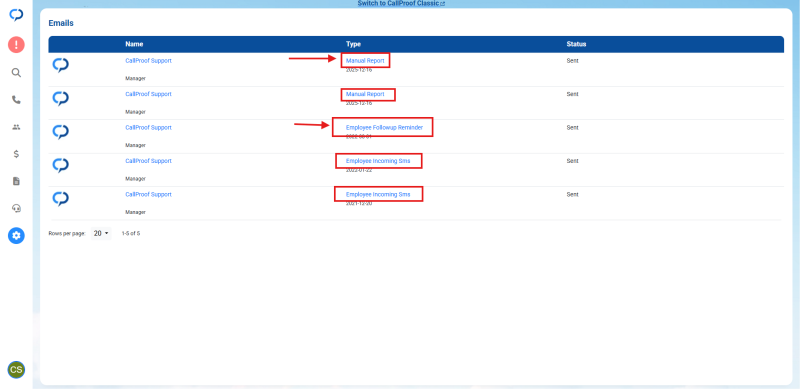Click the 2022-08-01 date under Employee Followup Reminder
Screen dimensions: 800x389
[x=359, y=136]
